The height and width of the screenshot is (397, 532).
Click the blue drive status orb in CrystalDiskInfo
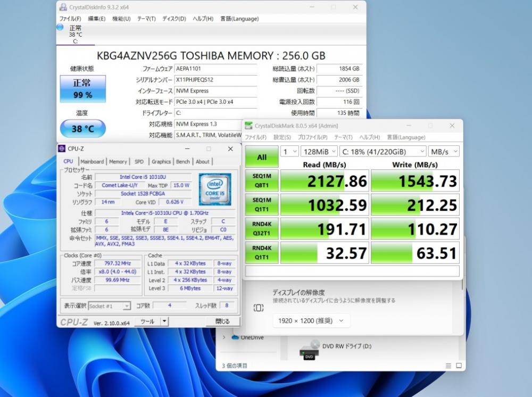click(x=60, y=27)
